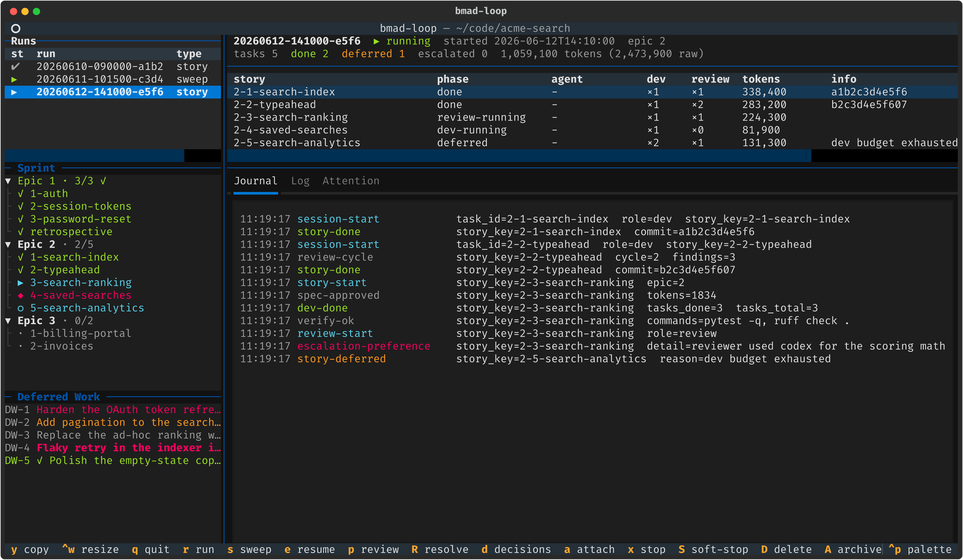
Task: Click the 'S soft-stop' footer shortcut
Action: coord(713,550)
